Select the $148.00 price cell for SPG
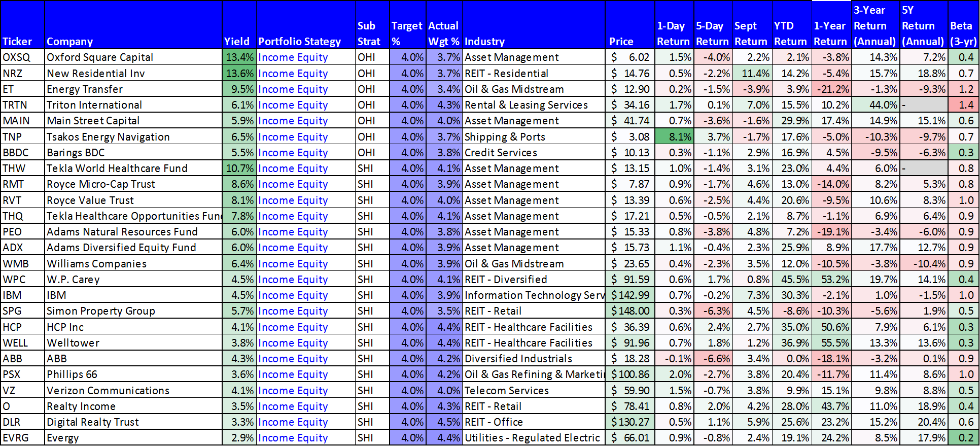The width and height of the screenshot is (980, 446). click(629, 311)
